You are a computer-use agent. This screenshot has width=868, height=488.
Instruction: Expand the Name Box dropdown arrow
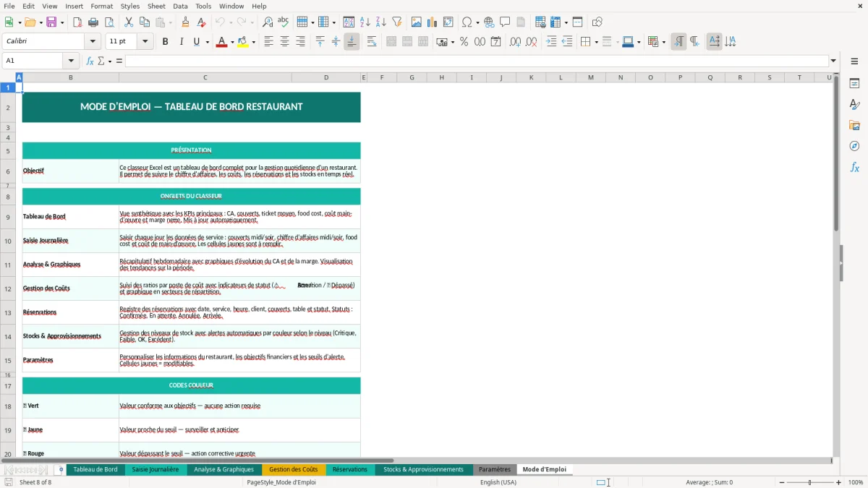[71, 61]
